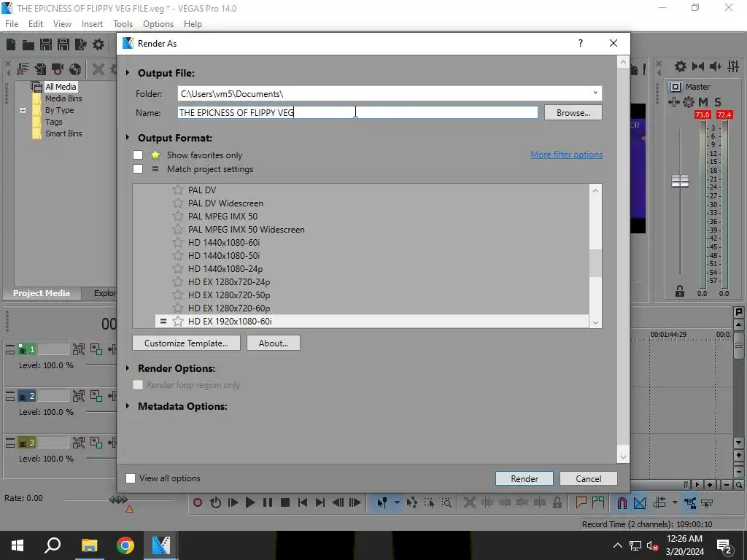The image size is (747, 560).
Task: Click the Browse... button
Action: [x=573, y=113]
